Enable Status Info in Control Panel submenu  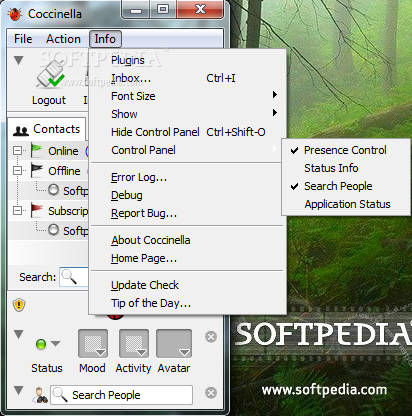(x=346, y=168)
